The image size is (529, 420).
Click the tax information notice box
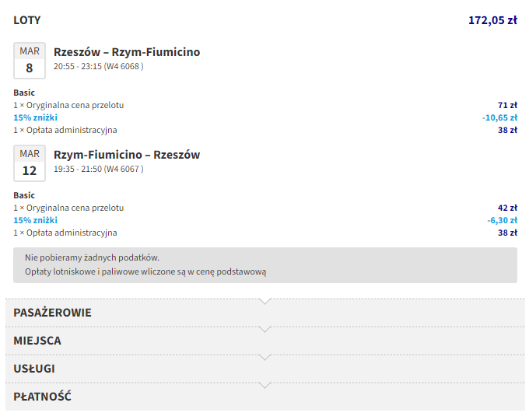264,264
